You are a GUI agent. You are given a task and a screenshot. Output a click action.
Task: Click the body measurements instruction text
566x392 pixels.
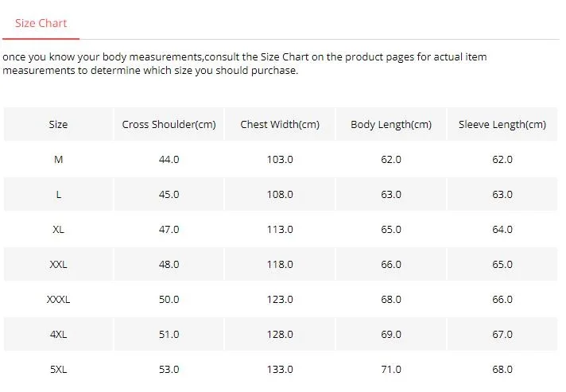click(x=244, y=64)
